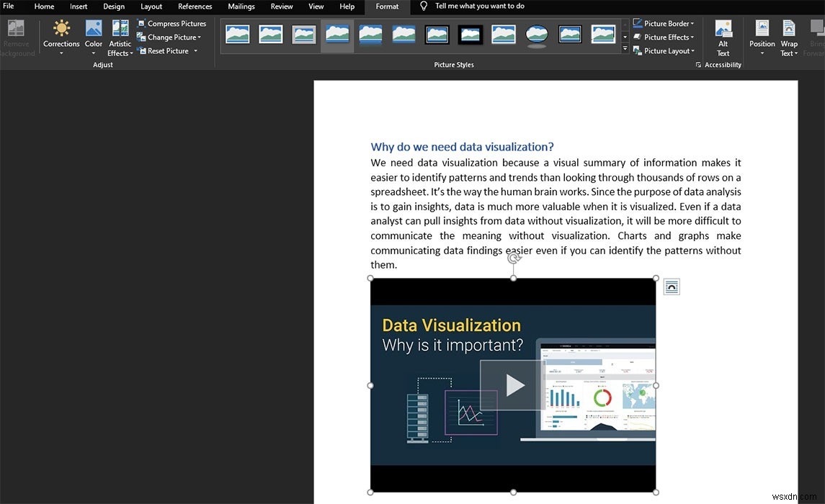The height and width of the screenshot is (504, 825).
Task: Apply the last visible picture style
Action: click(x=604, y=34)
